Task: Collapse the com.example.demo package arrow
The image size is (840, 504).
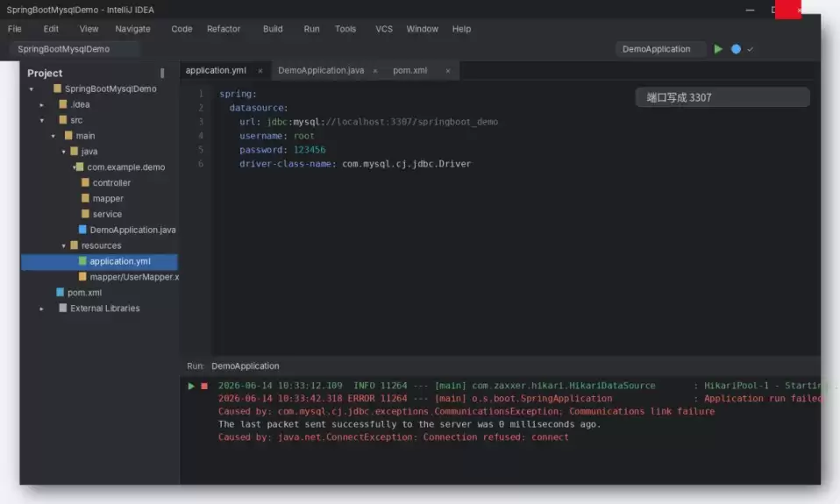Action: tap(74, 167)
